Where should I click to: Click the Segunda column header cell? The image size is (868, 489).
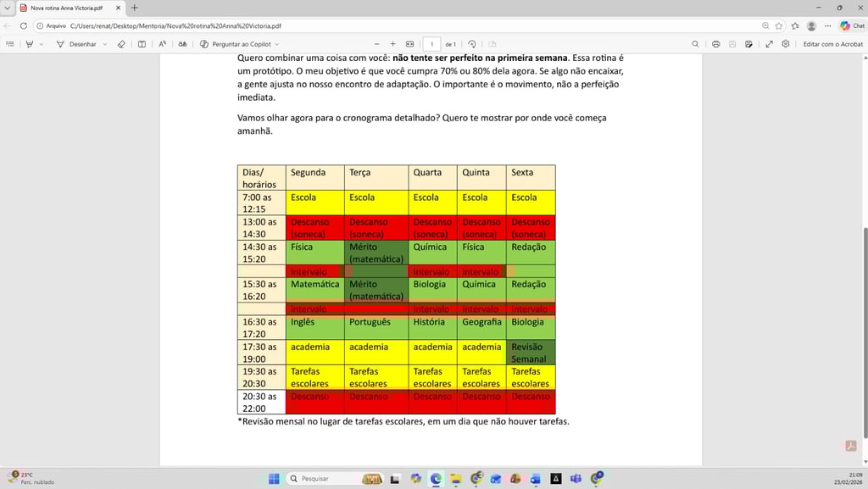pos(315,178)
